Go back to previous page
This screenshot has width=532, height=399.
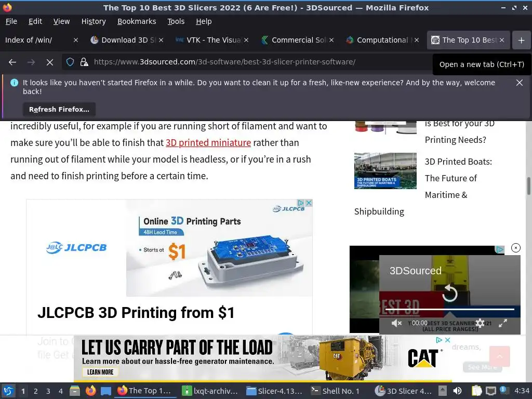click(x=12, y=62)
